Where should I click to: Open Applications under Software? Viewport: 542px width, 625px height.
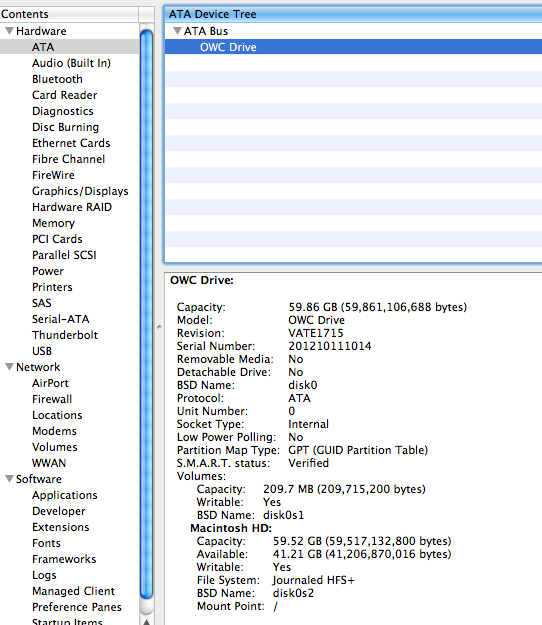[x=65, y=495]
